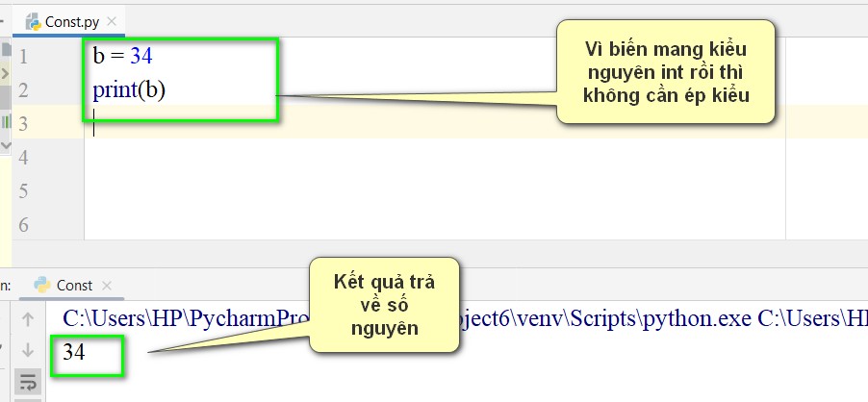
Task: Click the Python icon on the Const run tab
Action: [41, 286]
